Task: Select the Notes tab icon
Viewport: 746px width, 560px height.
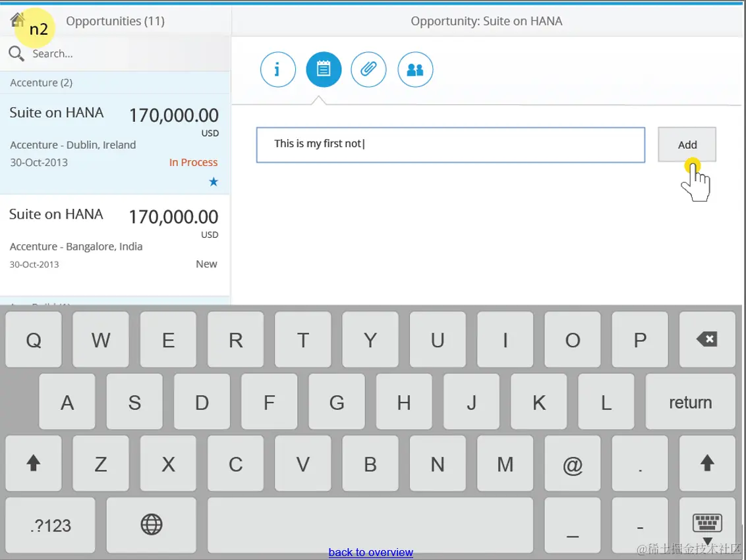Action: click(324, 69)
